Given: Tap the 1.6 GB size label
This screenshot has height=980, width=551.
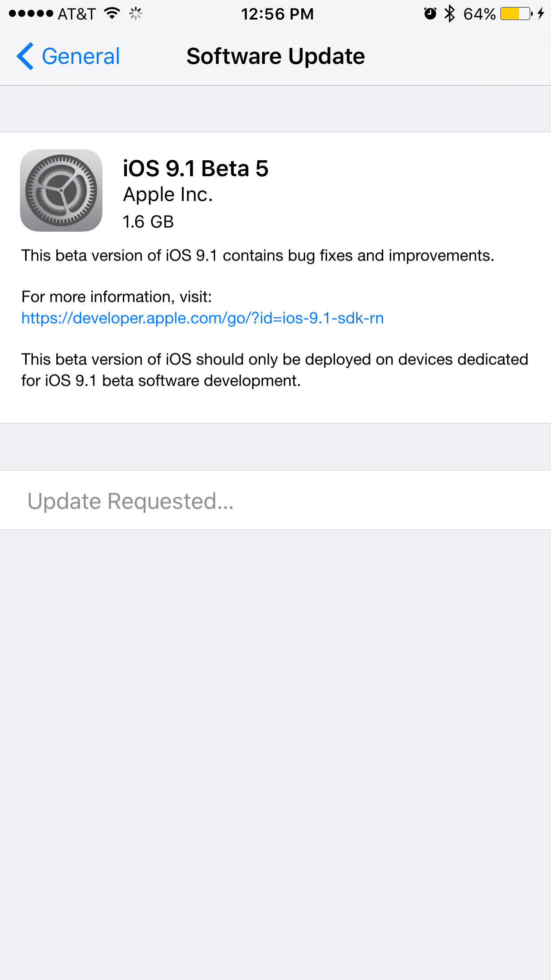Looking at the screenshot, I should 148,222.
